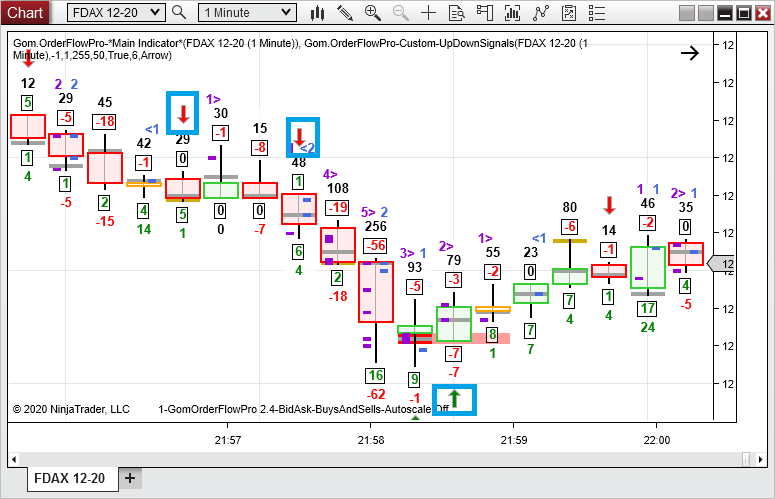Click the green up arrow signal marker

point(454,399)
